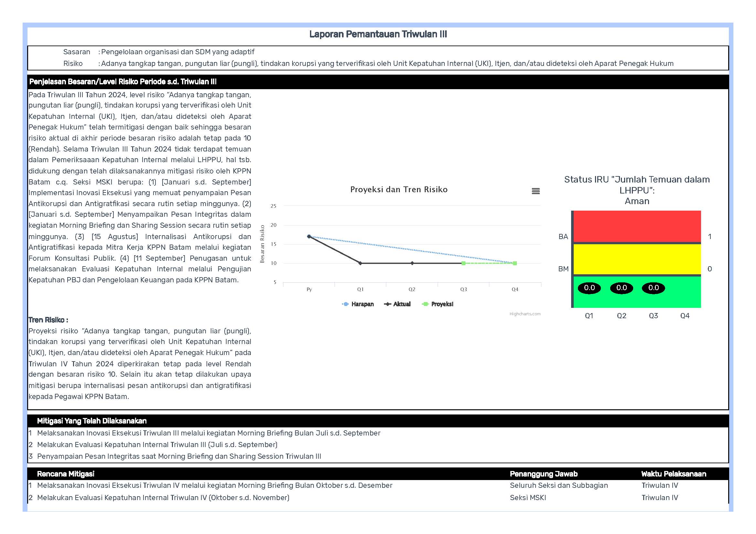This screenshot has width=756, height=534.
Task: Click the title Laporan Pemantauan Triwulan III
Action: pos(378,34)
